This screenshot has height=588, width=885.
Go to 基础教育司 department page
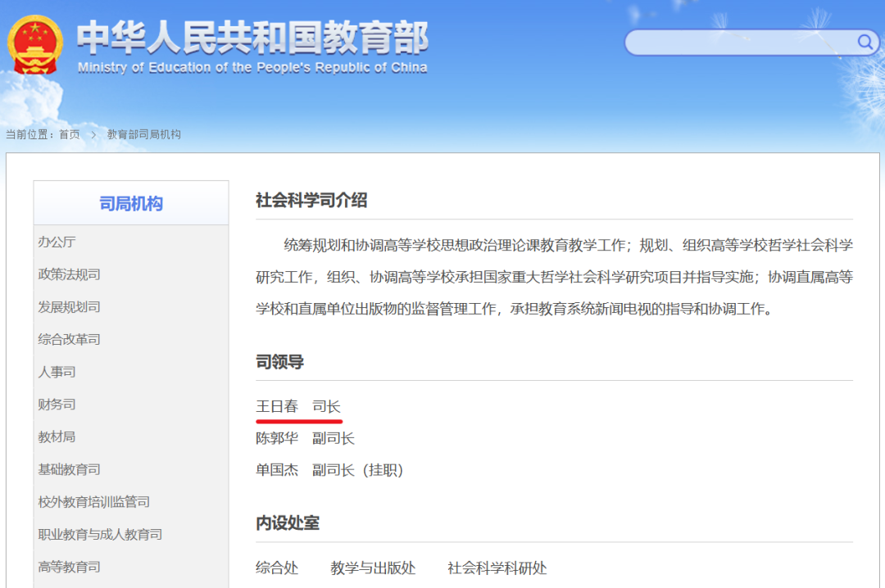tap(69, 469)
